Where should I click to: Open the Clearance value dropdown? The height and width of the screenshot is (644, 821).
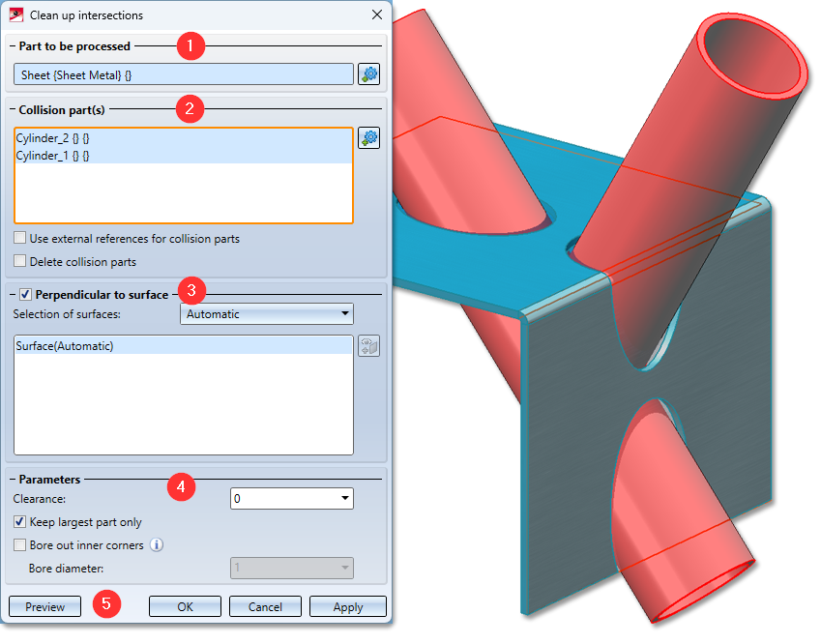[344, 498]
